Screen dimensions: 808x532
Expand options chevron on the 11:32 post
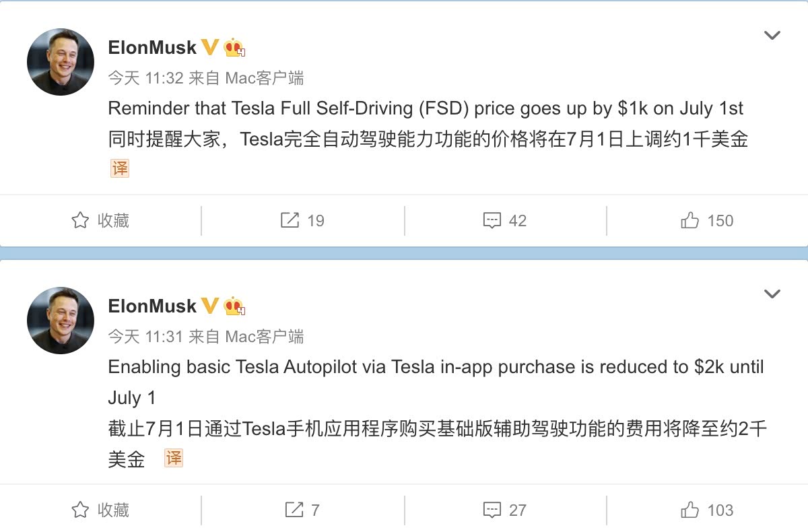point(772,35)
